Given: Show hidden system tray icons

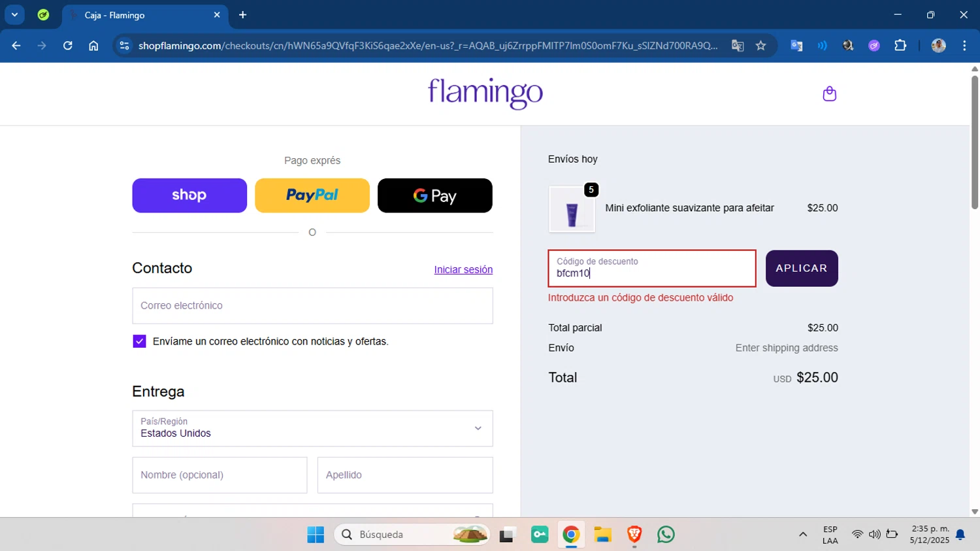Looking at the screenshot, I should [x=803, y=535].
